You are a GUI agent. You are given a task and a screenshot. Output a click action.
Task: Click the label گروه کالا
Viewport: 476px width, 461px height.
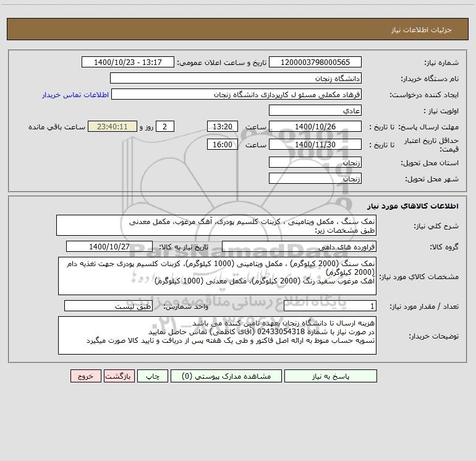(444, 247)
